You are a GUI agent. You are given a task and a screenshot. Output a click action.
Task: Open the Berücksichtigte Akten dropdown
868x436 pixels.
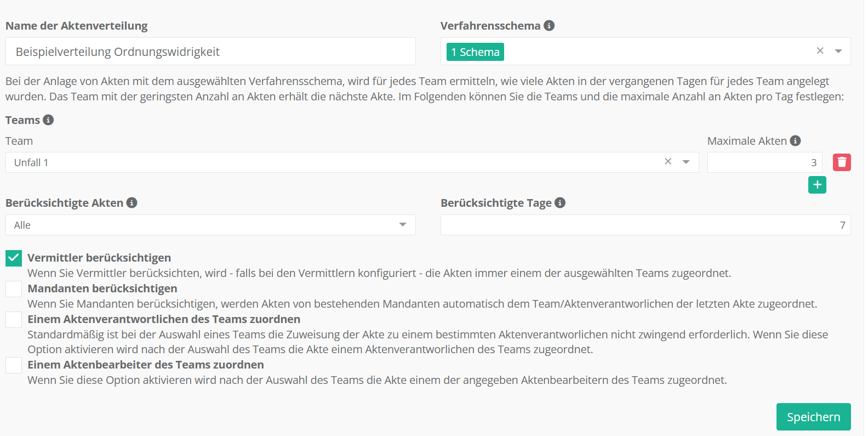point(210,225)
